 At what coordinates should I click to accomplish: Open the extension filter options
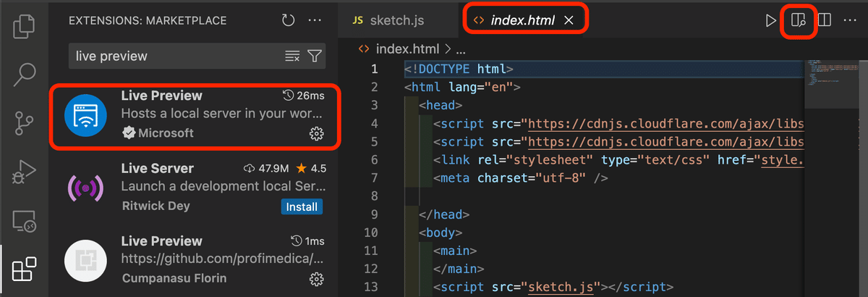[x=314, y=56]
